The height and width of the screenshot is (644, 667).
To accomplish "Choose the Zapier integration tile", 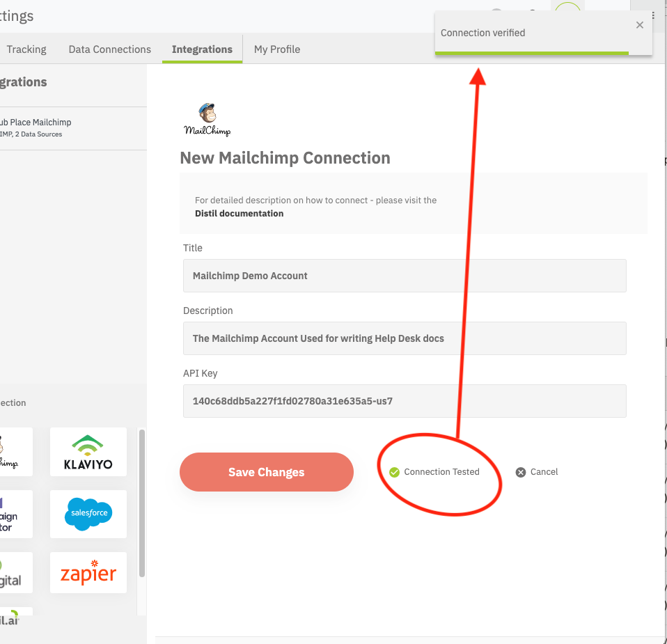I will click(x=88, y=572).
